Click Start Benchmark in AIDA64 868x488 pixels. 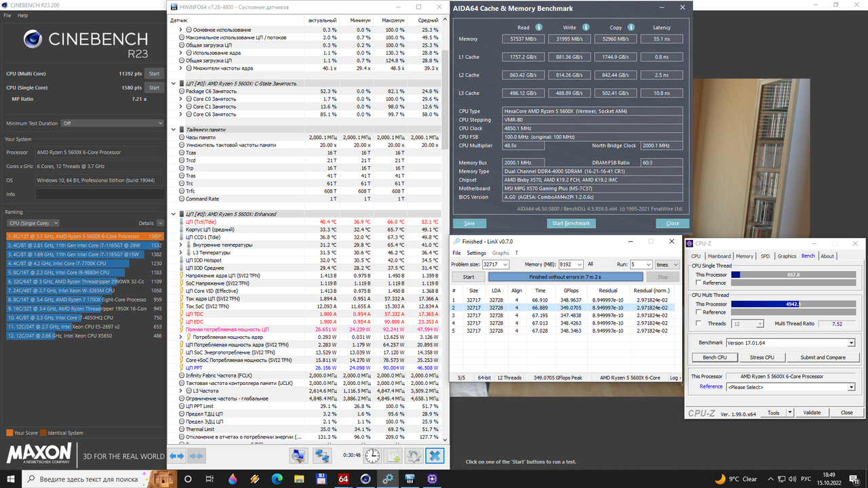571,223
